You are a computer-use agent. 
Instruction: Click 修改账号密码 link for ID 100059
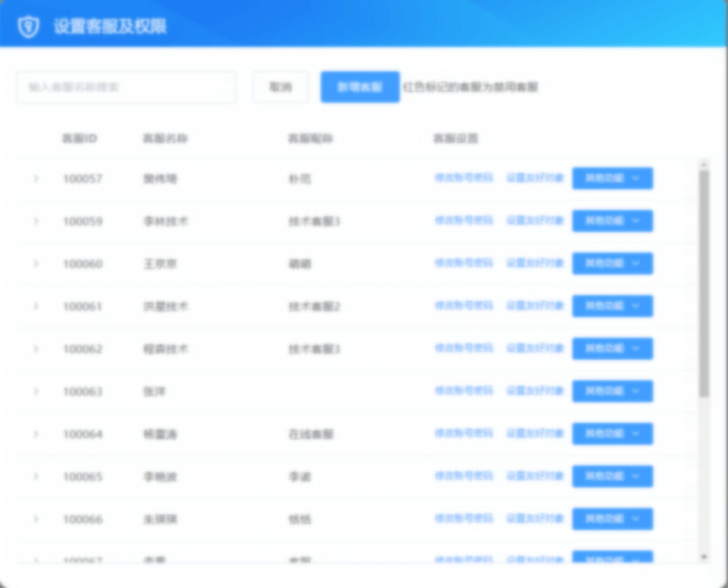coord(464,221)
